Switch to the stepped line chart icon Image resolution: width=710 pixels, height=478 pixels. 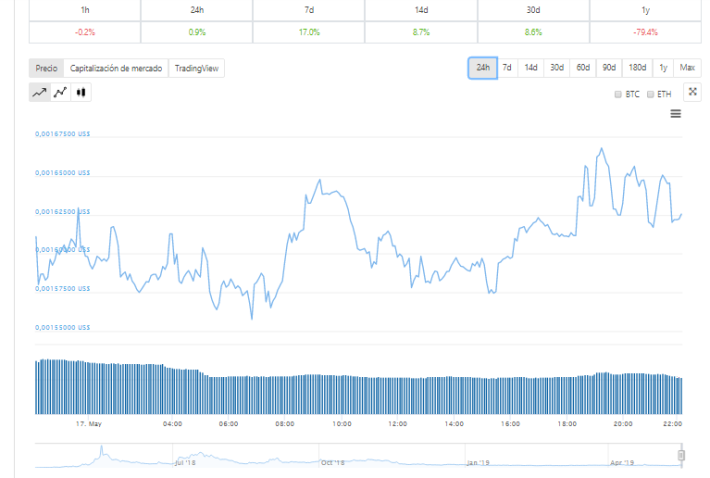pos(61,92)
